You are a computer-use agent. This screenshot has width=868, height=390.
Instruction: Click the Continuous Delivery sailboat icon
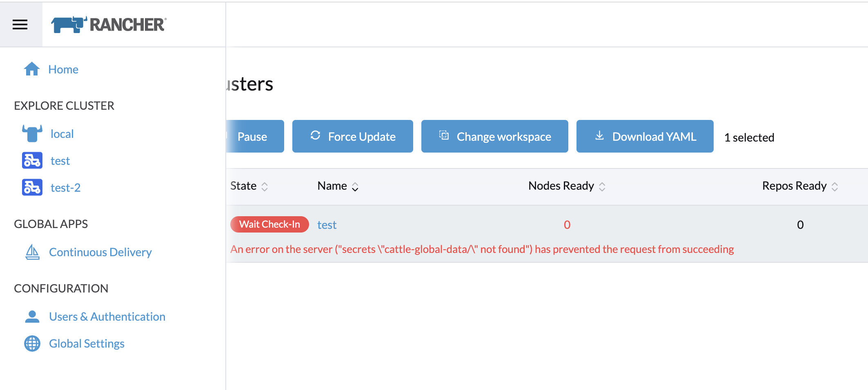click(32, 252)
